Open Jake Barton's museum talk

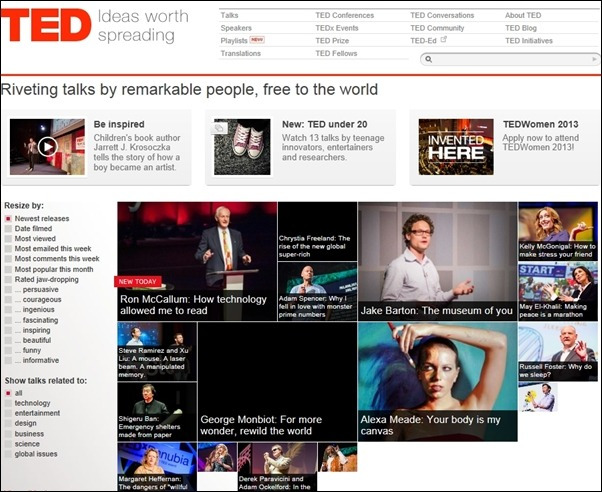click(437, 261)
